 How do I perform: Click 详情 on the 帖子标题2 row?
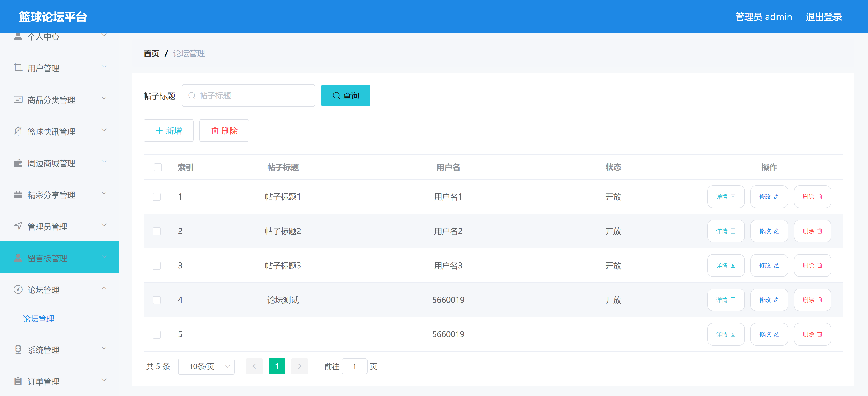click(726, 231)
